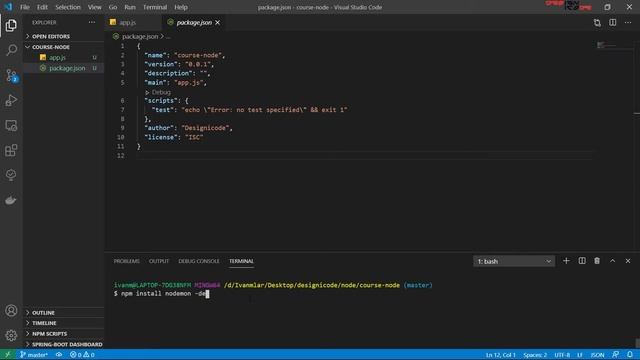This screenshot has width=640, height=360.
Task: Open the Run menu
Action: click(x=130, y=7)
